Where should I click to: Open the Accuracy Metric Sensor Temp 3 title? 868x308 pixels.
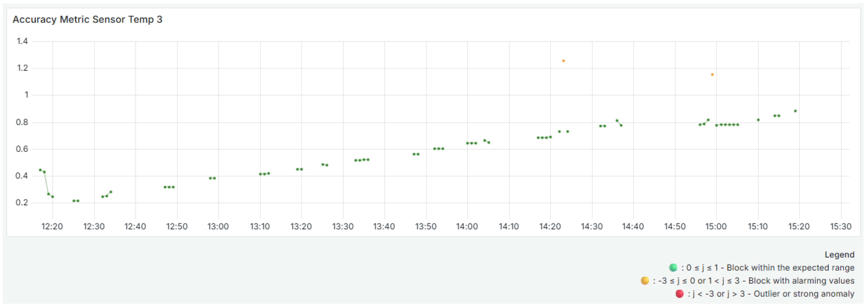(88, 20)
